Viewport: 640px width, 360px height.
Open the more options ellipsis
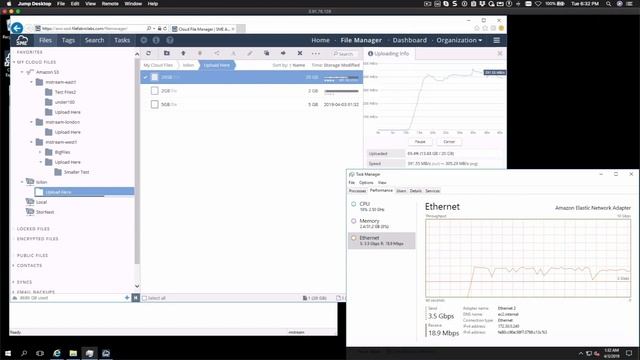pos(316,53)
